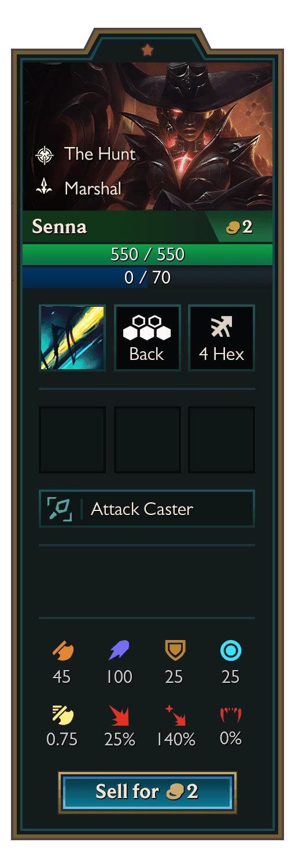Image resolution: width=295 pixels, height=868 pixels.
Task: Click the armor shield icon
Action: tap(174, 651)
